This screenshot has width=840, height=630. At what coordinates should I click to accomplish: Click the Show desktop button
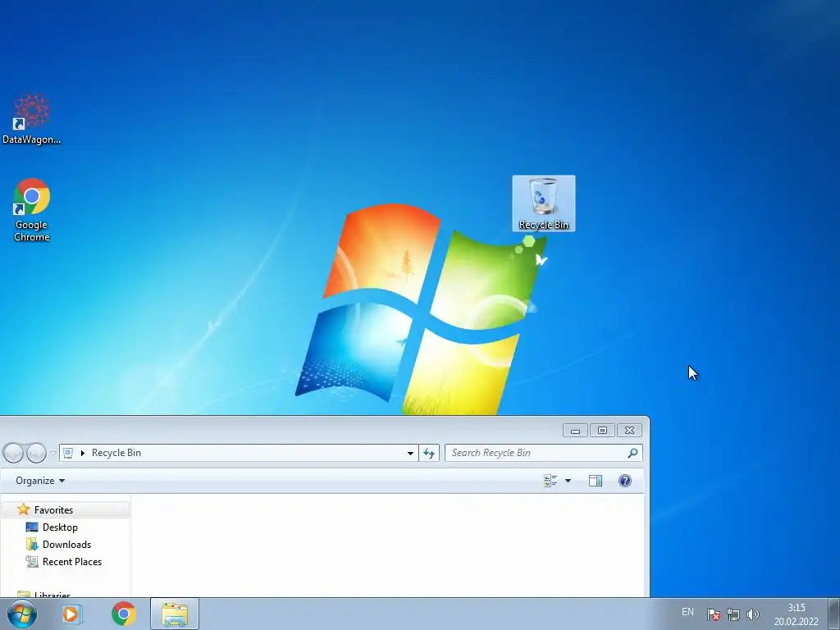pyautogui.click(x=833, y=614)
